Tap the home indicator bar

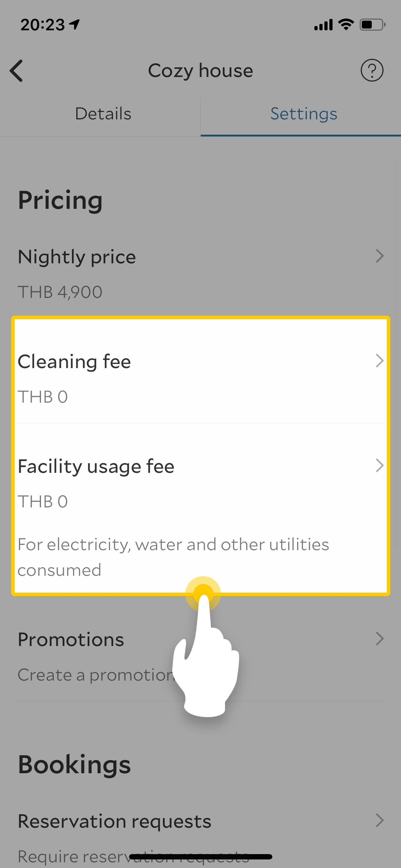(x=201, y=857)
